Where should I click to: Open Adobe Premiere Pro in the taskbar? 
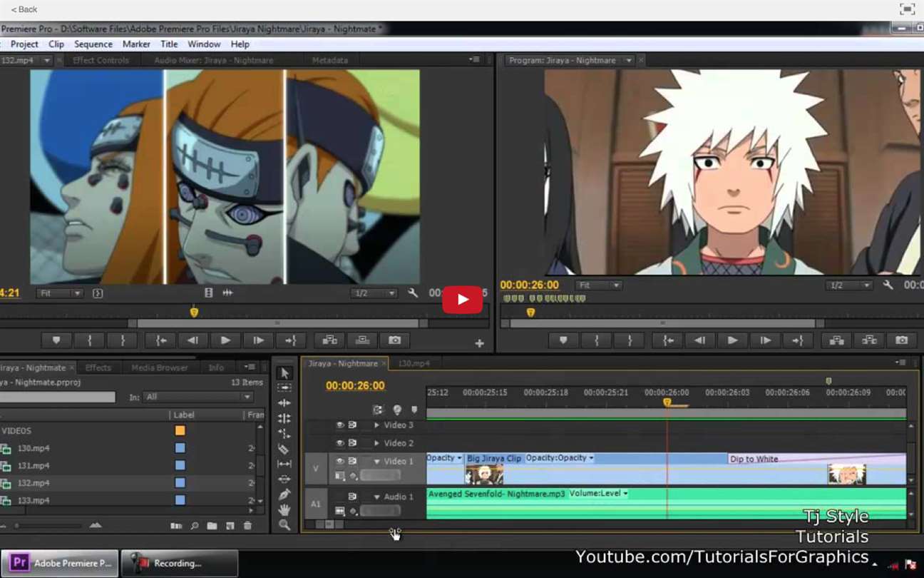click(61, 563)
